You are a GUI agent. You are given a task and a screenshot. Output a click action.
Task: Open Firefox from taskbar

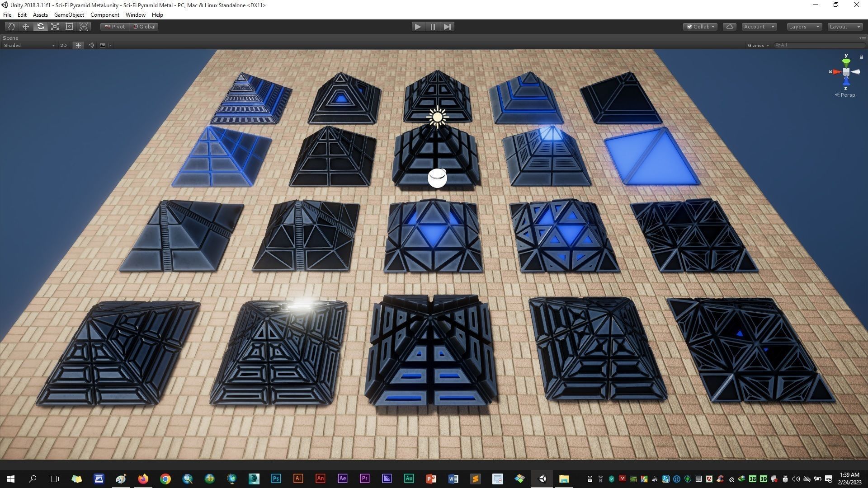[143, 479]
